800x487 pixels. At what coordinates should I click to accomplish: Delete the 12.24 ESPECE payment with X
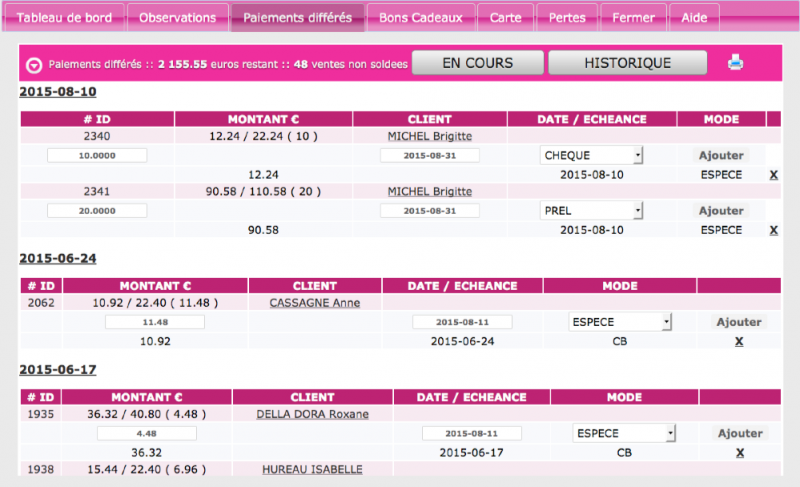click(773, 175)
